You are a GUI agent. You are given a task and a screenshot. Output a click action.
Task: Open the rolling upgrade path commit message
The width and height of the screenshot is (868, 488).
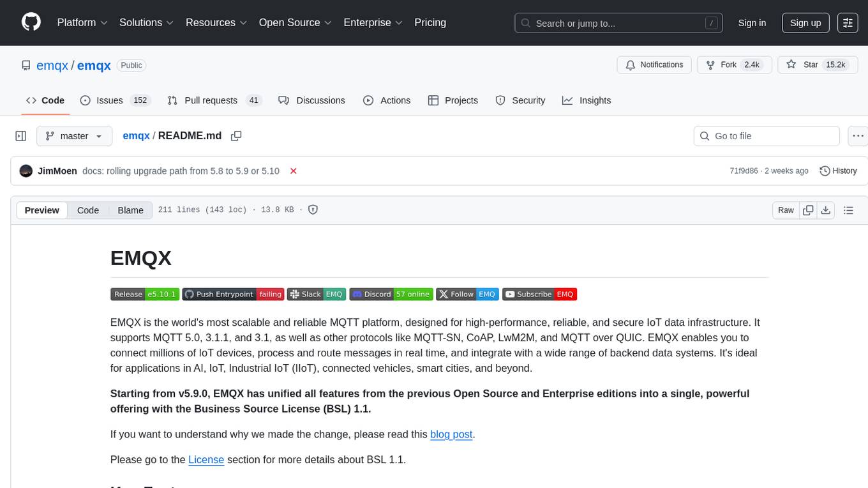pyautogui.click(x=181, y=171)
